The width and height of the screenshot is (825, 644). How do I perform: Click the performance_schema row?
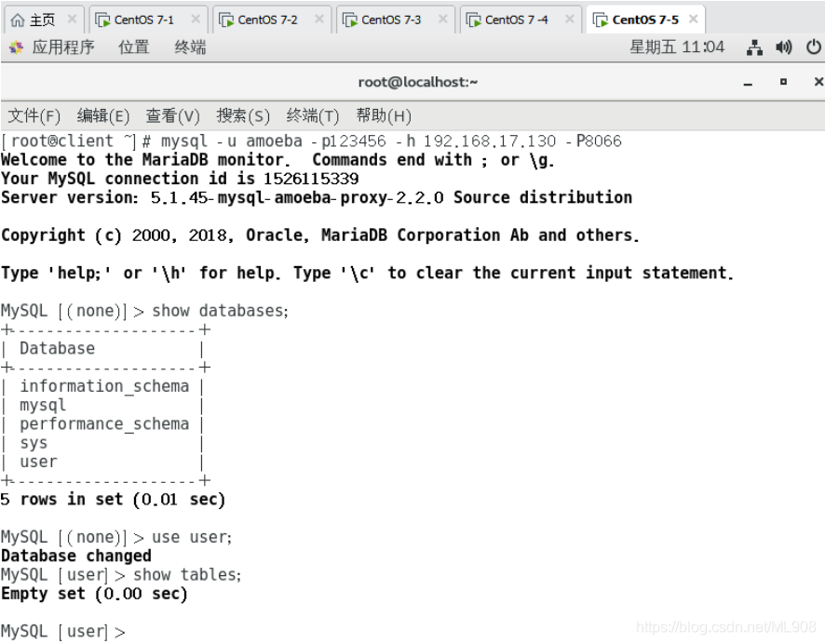(104, 424)
